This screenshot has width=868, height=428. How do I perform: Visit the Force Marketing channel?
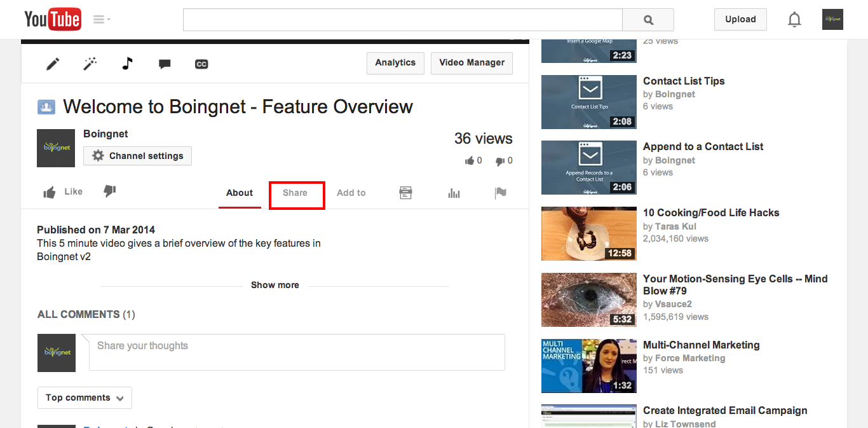click(x=690, y=358)
